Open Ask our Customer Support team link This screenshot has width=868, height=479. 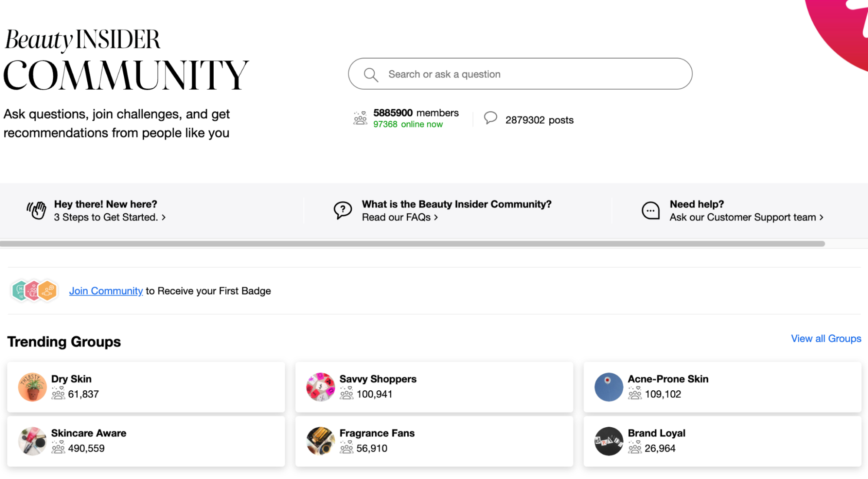pos(746,217)
